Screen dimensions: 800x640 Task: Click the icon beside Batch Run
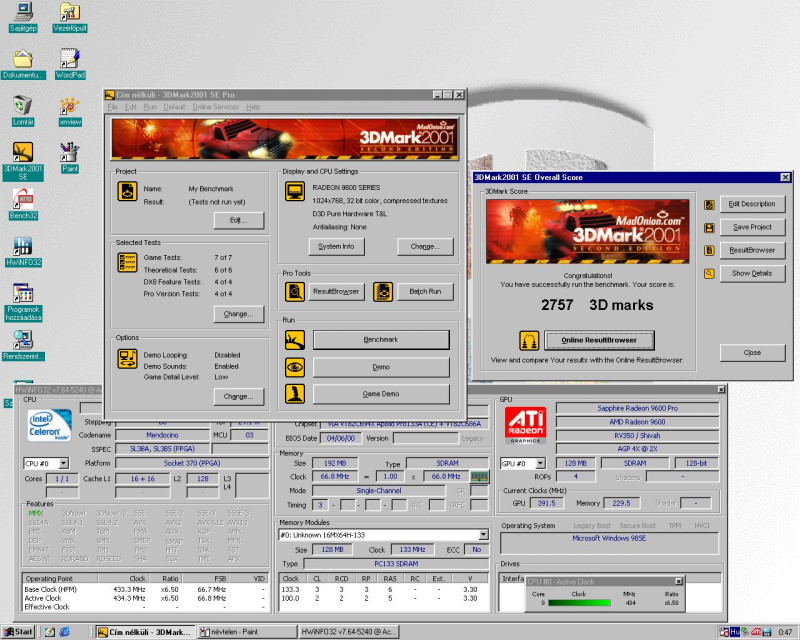point(383,292)
